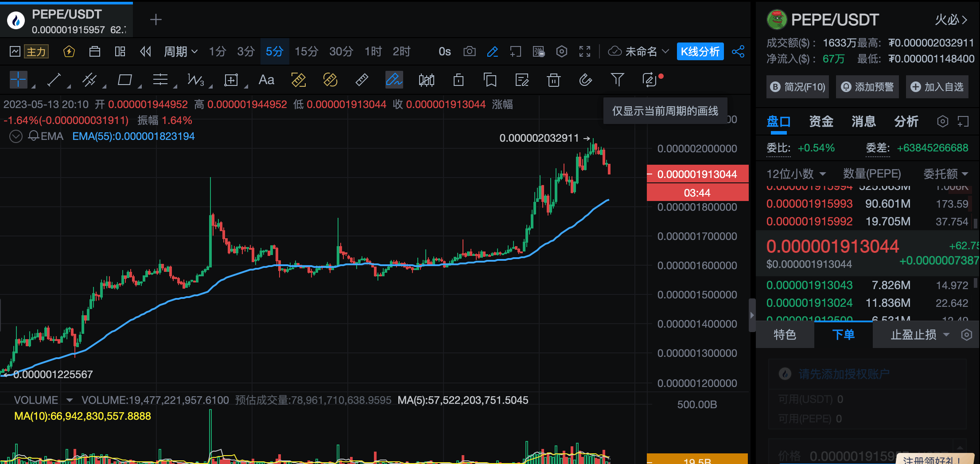Open order book hexagon settings icon

coord(943,122)
